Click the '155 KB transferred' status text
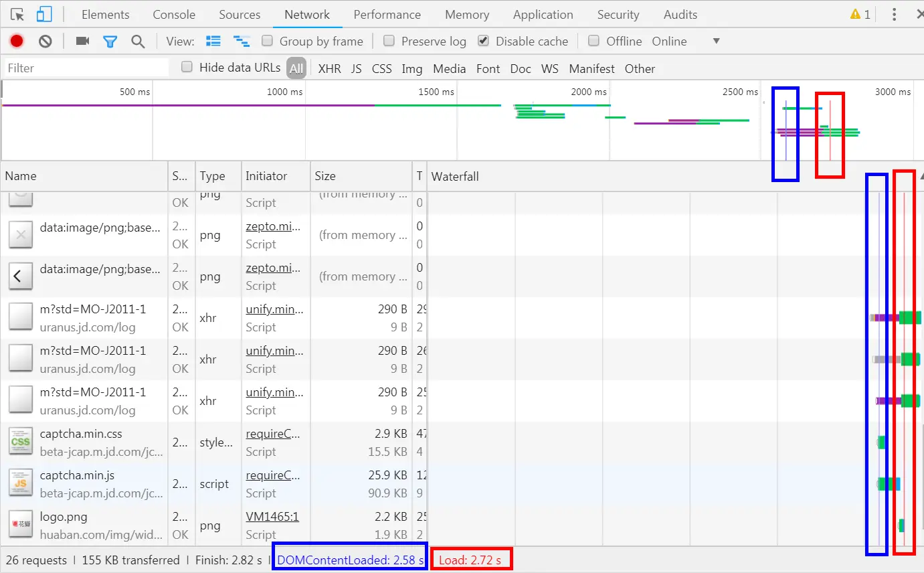Screen dimensions: 924x573 pos(130,560)
